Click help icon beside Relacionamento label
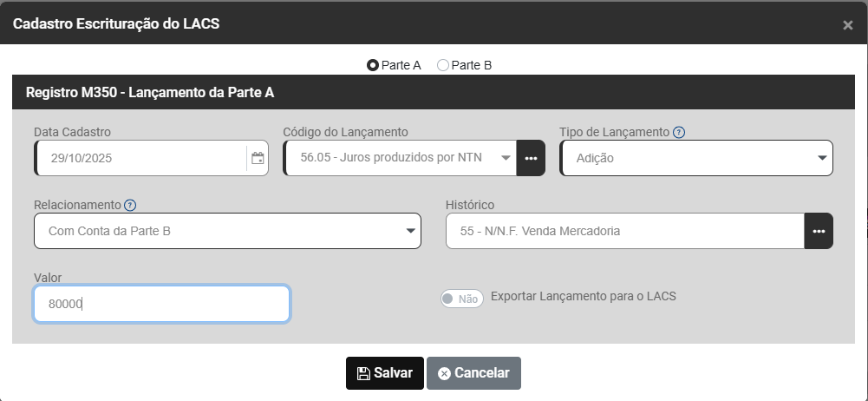The height and width of the screenshot is (401, 868). [x=130, y=206]
